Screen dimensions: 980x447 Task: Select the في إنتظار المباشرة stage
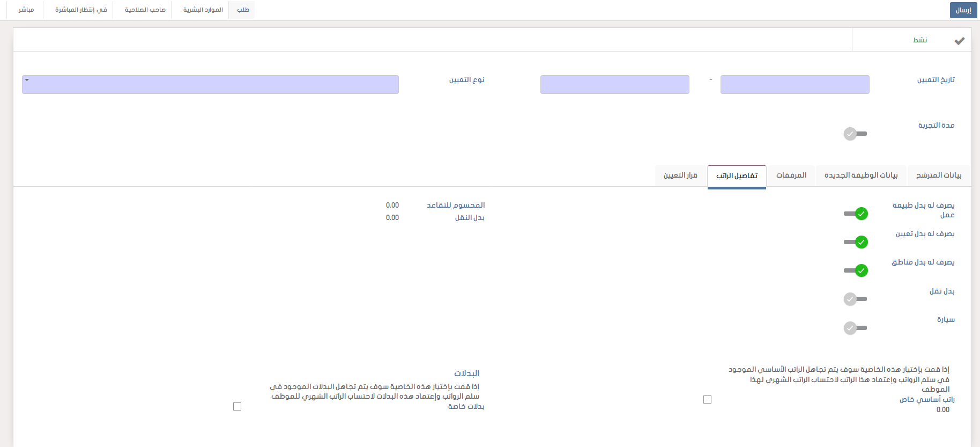tap(81, 10)
